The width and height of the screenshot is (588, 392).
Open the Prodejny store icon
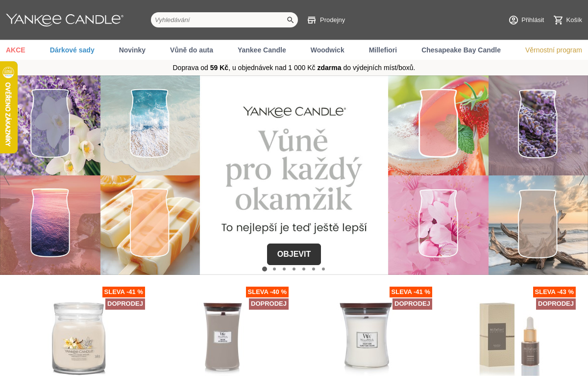point(312,20)
